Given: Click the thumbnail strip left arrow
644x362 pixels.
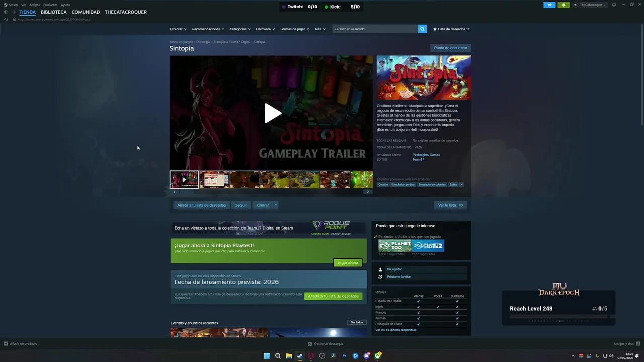Looking at the screenshot, I should pyautogui.click(x=175, y=192).
